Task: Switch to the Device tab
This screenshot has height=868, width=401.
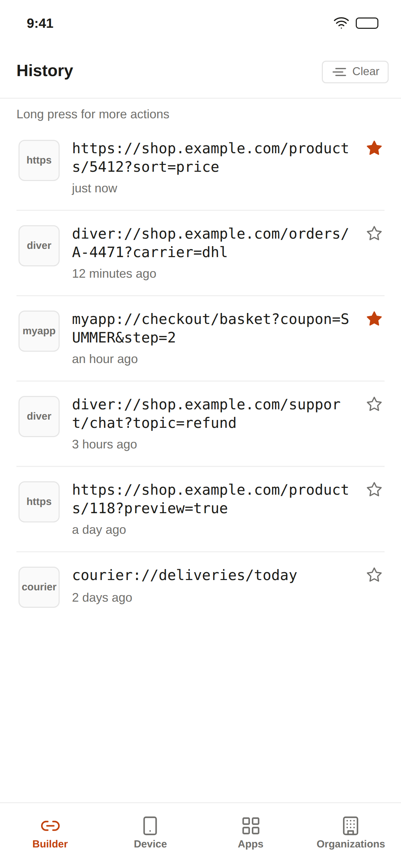Action: [x=150, y=833]
